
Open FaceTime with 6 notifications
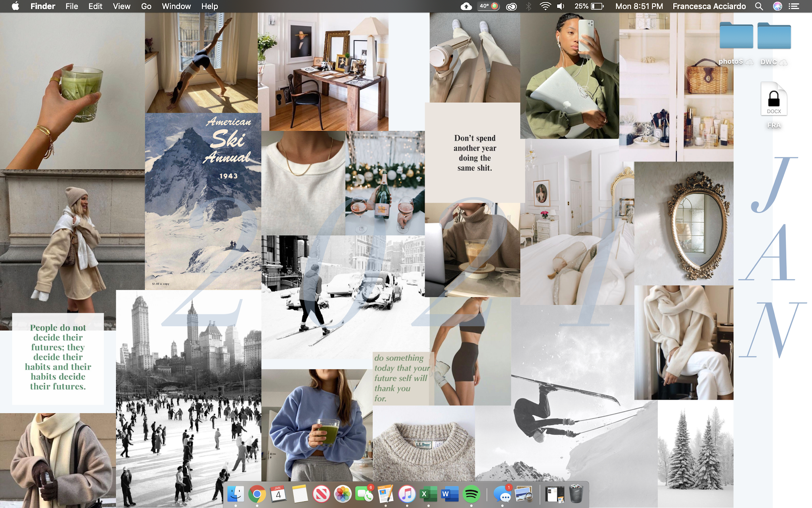point(364,494)
